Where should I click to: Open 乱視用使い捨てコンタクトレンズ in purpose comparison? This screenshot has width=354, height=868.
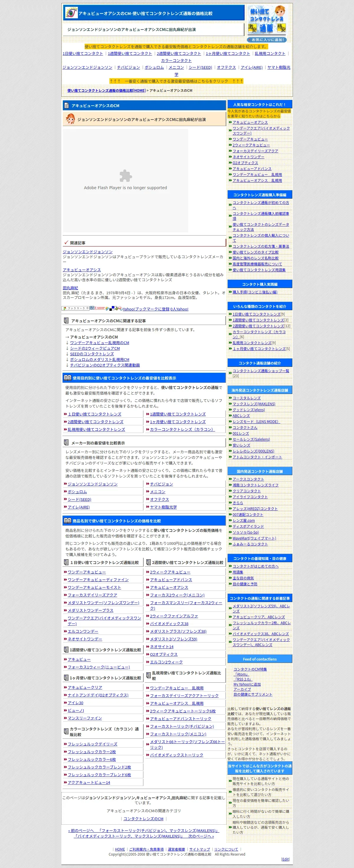point(96,429)
